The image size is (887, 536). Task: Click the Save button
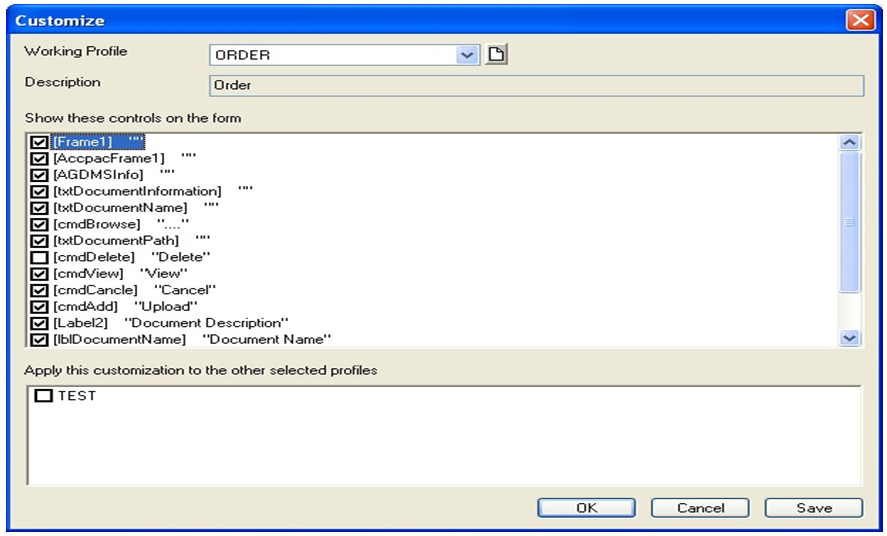tap(814, 508)
